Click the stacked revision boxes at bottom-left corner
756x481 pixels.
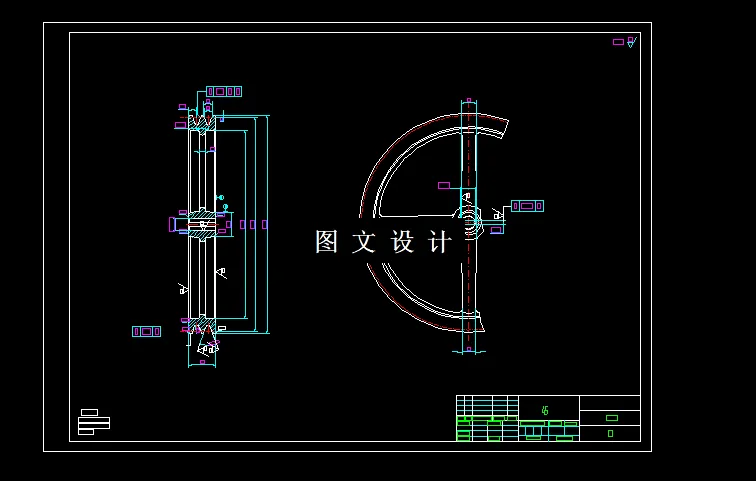94,422
